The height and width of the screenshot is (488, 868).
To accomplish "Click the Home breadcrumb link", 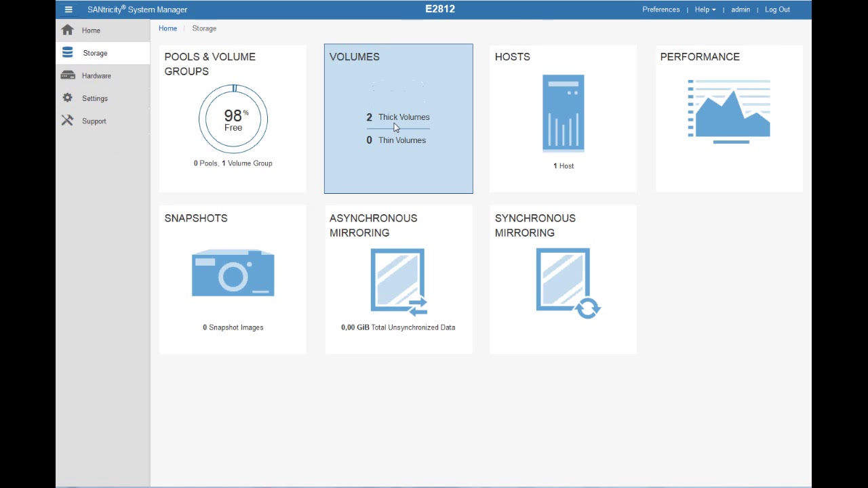I will pos(167,28).
